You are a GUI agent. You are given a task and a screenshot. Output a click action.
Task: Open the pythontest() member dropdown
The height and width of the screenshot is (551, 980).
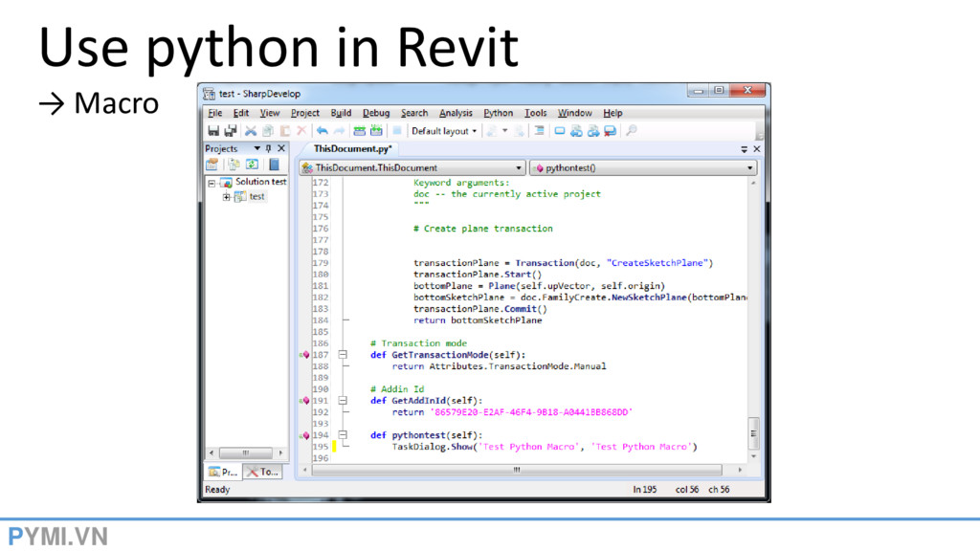coord(643,168)
